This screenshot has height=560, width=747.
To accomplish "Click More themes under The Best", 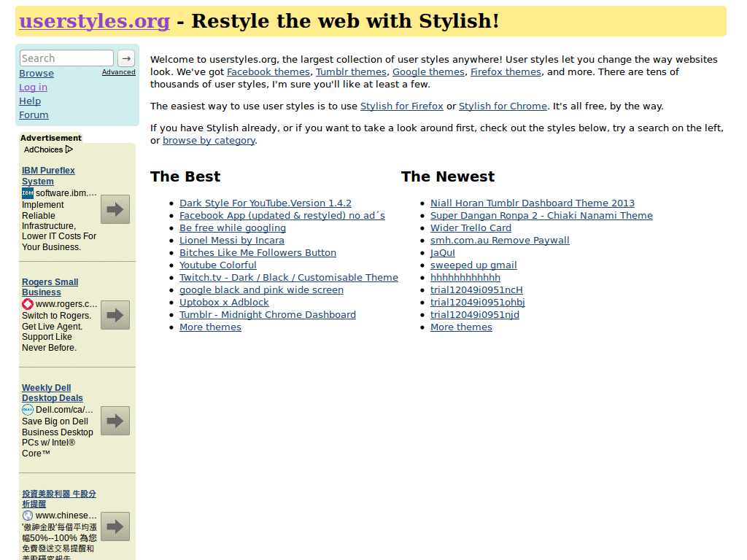I will [x=210, y=327].
